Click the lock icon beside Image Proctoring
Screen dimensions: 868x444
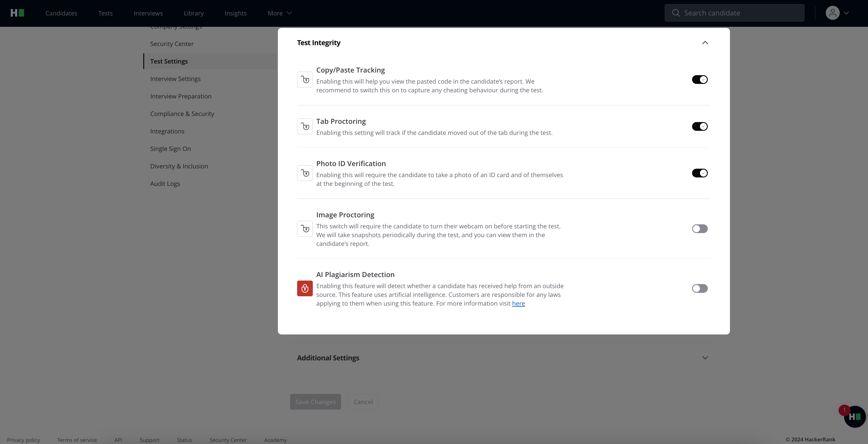[x=305, y=229]
